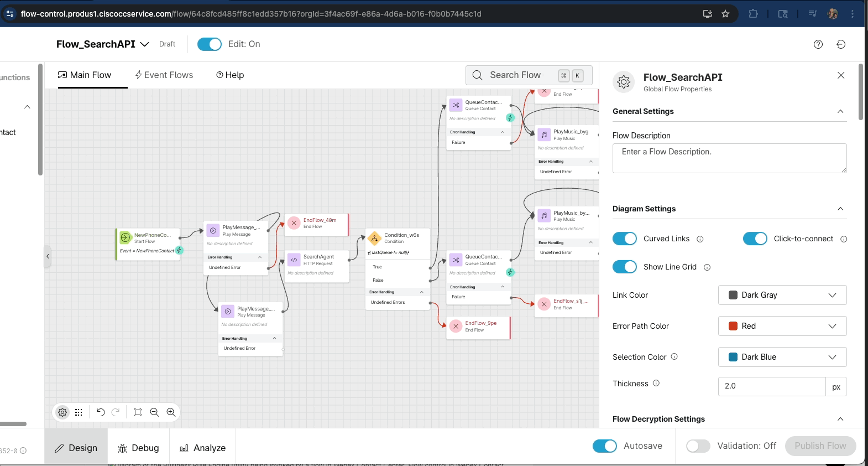Click the zoom out magnifier icon
The height and width of the screenshot is (466, 868).
154,412
